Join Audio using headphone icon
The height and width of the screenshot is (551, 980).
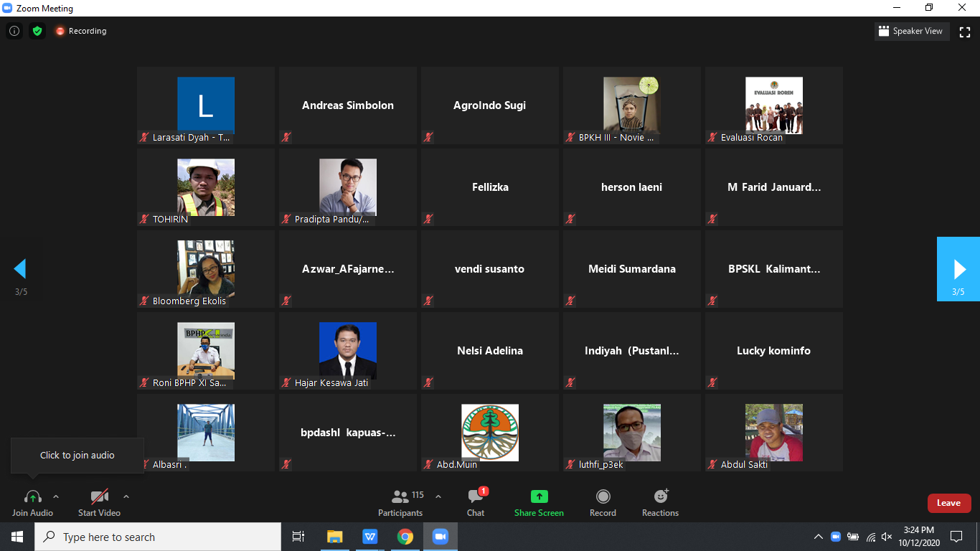pyautogui.click(x=32, y=502)
